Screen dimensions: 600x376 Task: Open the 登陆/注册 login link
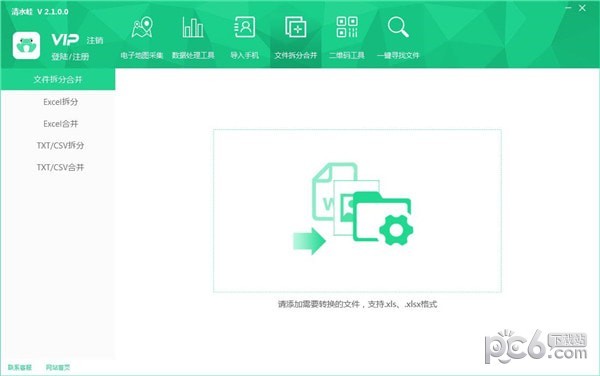point(70,57)
